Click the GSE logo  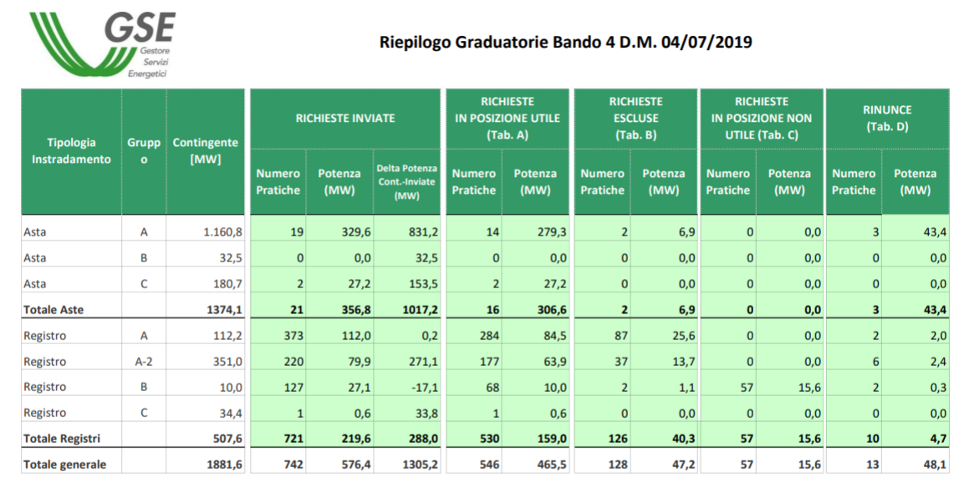pos(103,45)
